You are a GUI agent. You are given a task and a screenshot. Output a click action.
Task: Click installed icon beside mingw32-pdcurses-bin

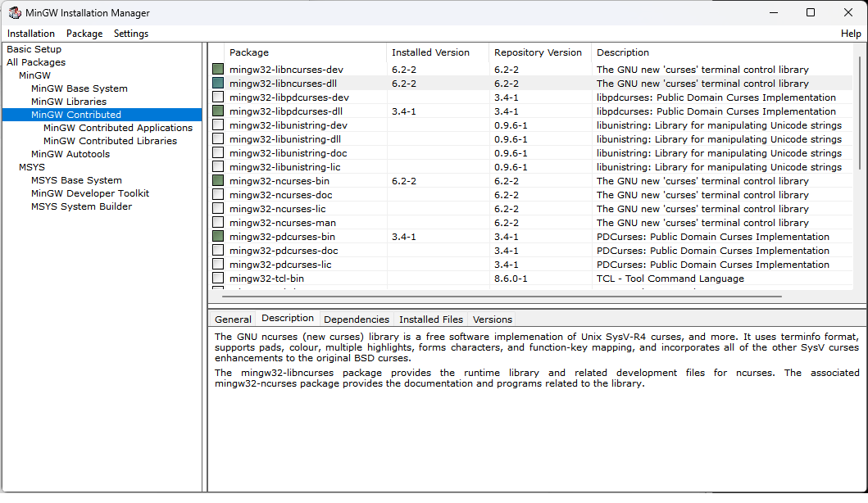[218, 237]
